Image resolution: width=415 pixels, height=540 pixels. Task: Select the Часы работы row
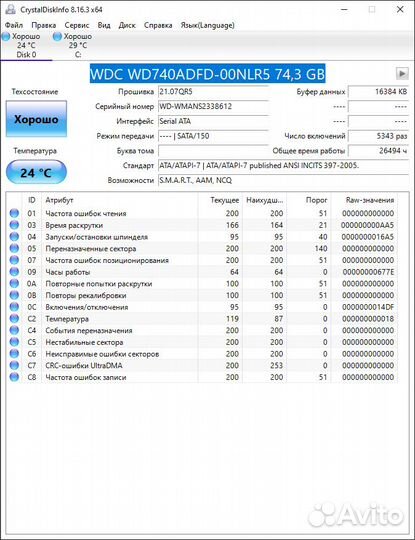pos(203,272)
